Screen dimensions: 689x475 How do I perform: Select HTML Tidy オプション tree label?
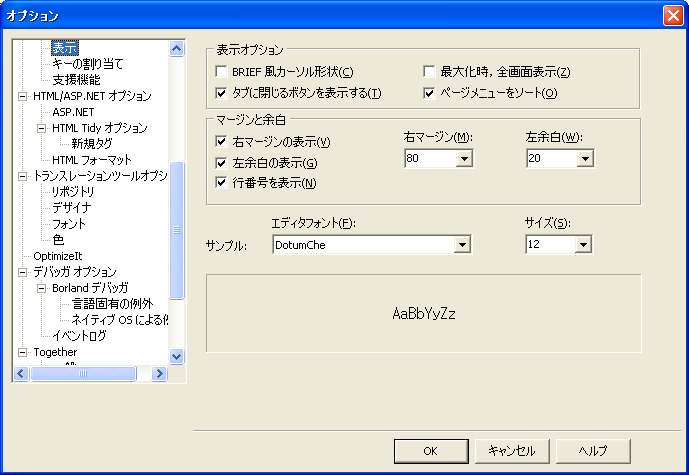coord(100,128)
